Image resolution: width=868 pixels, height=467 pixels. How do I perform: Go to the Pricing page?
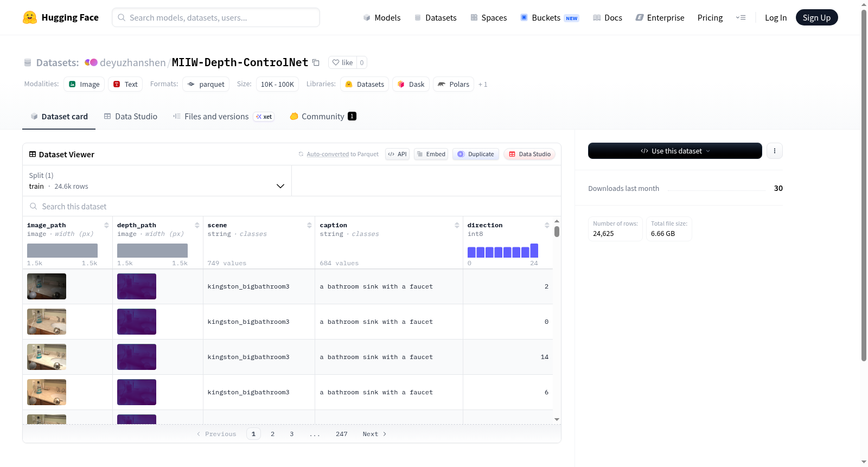pyautogui.click(x=710, y=17)
